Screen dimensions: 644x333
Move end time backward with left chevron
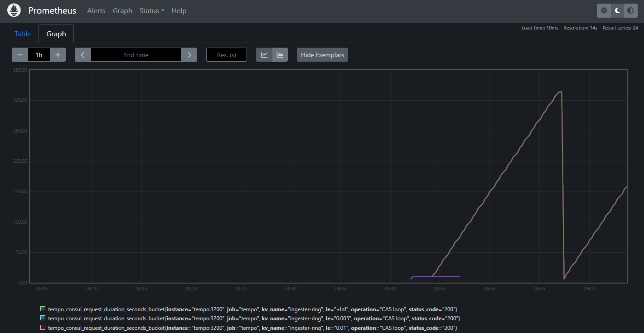[83, 55]
